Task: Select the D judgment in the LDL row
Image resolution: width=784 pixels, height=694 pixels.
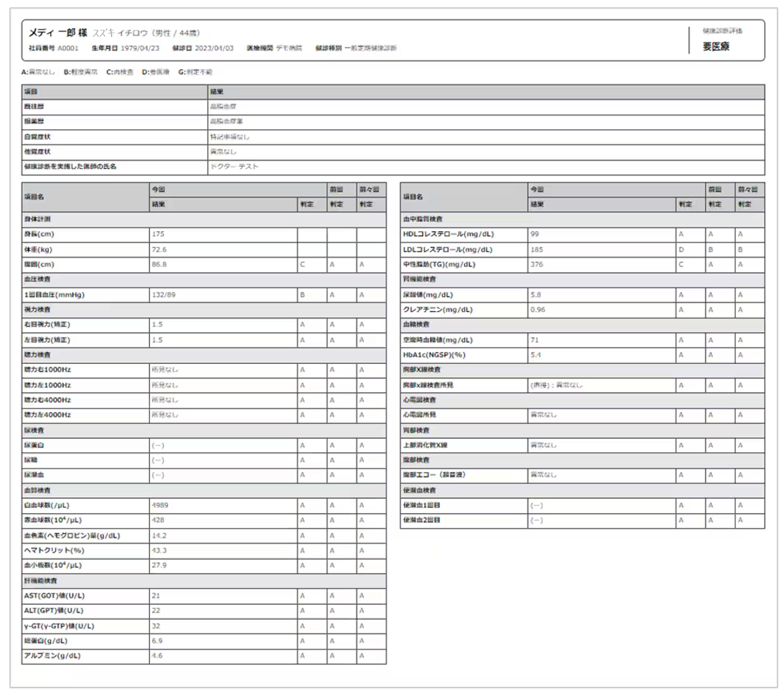Action: pos(681,249)
